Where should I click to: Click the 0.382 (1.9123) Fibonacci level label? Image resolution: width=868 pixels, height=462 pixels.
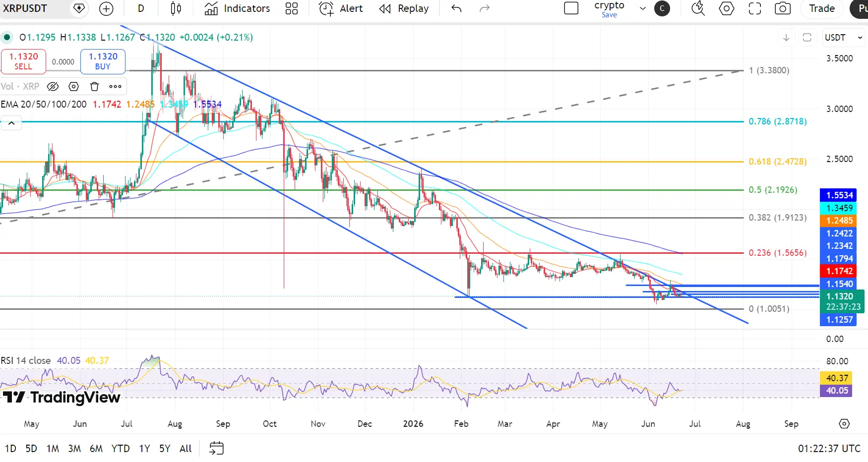(778, 218)
